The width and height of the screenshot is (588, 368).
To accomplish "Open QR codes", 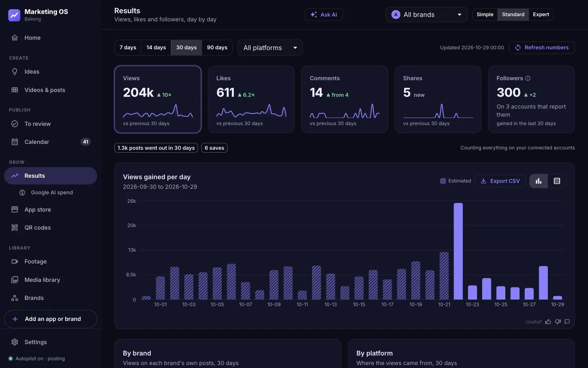I will pos(51,227).
